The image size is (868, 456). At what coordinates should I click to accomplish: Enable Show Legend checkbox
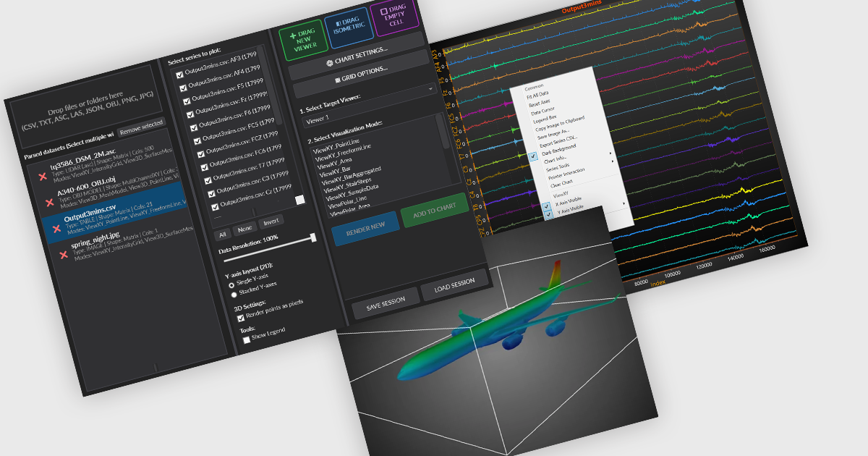(246, 339)
